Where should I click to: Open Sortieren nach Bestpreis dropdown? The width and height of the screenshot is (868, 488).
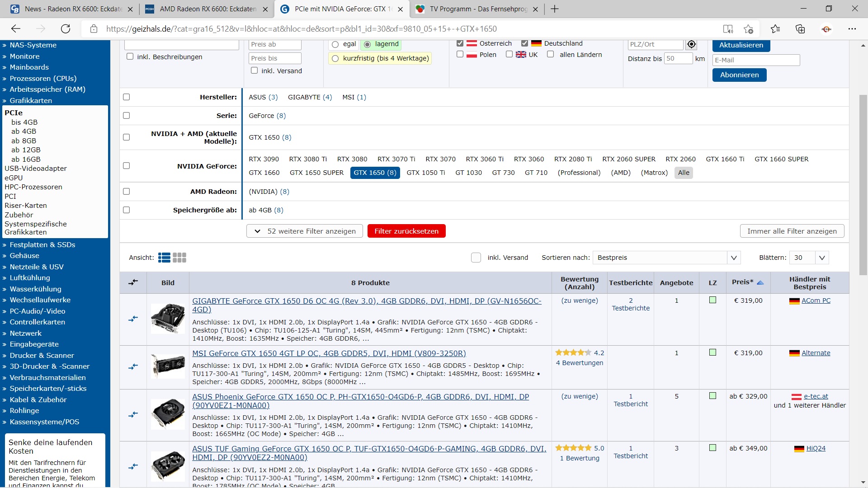666,258
